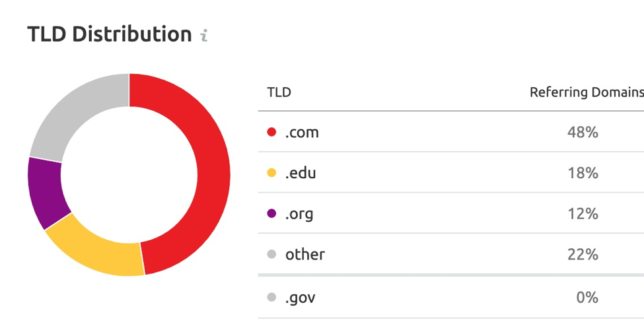Open the .org row label
The width and height of the screenshot is (644, 326).
299,214
